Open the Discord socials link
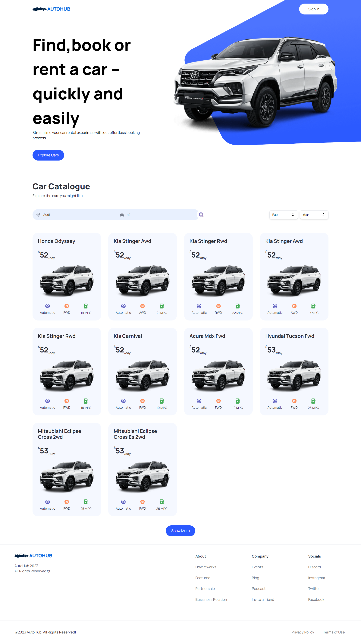Image resolution: width=361 pixels, height=644 pixels. click(x=314, y=567)
